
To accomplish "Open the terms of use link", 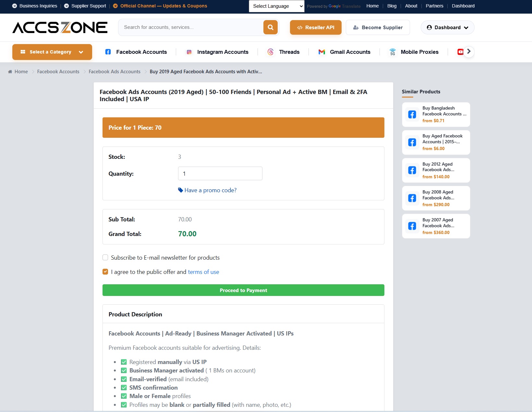I will [203, 272].
